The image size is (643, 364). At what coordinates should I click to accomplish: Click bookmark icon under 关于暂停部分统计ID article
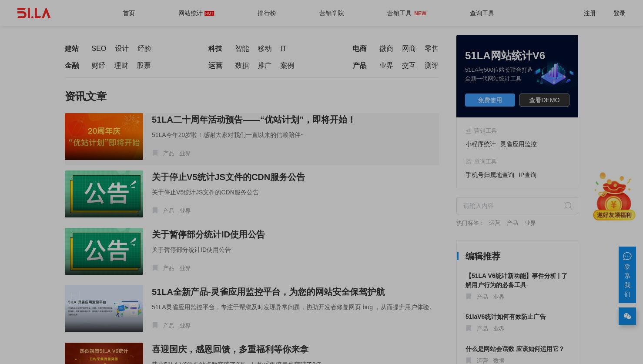(x=155, y=268)
